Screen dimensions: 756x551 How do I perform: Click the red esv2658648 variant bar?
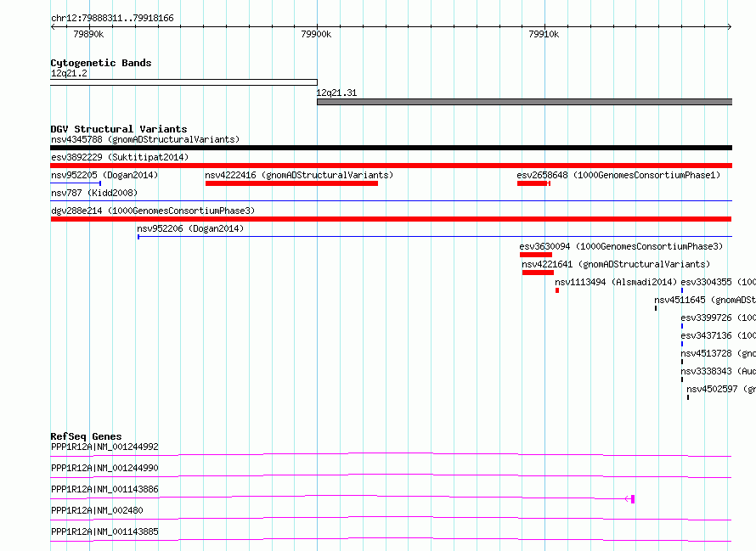(x=533, y=183)
